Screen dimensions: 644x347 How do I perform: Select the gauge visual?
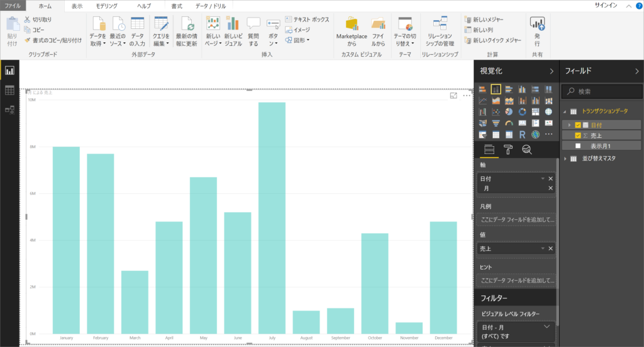(509, 123)
